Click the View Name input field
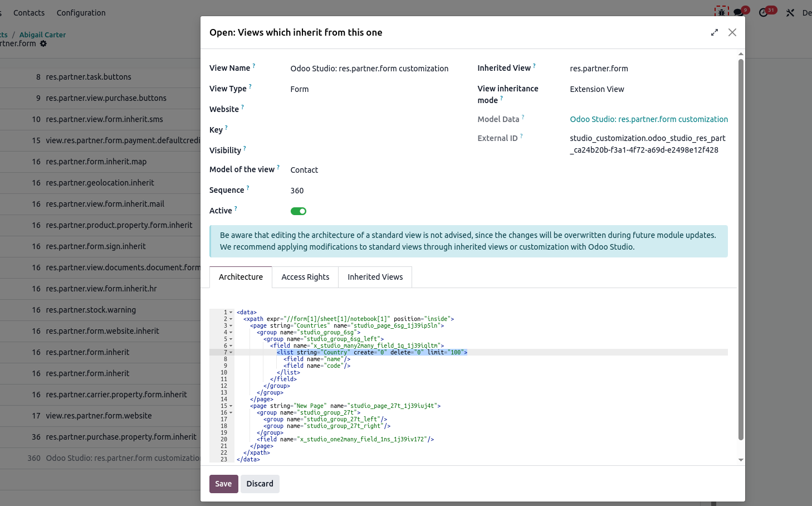812x506 pixels. pos(375,69)
